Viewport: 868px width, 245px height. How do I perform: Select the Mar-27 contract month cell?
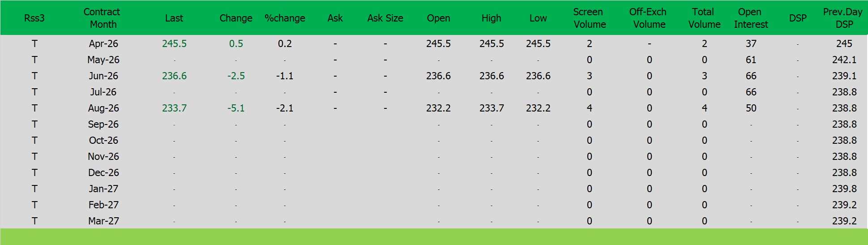[x=103, y=221]
